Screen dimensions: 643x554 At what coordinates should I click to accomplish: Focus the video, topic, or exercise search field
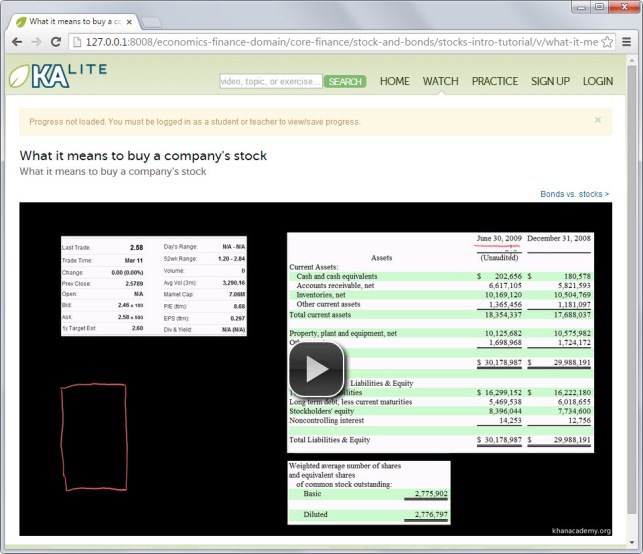click(x=271, y=81)
